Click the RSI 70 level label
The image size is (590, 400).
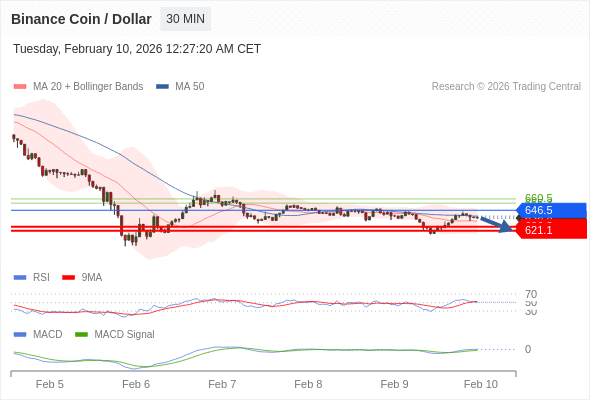531,294
